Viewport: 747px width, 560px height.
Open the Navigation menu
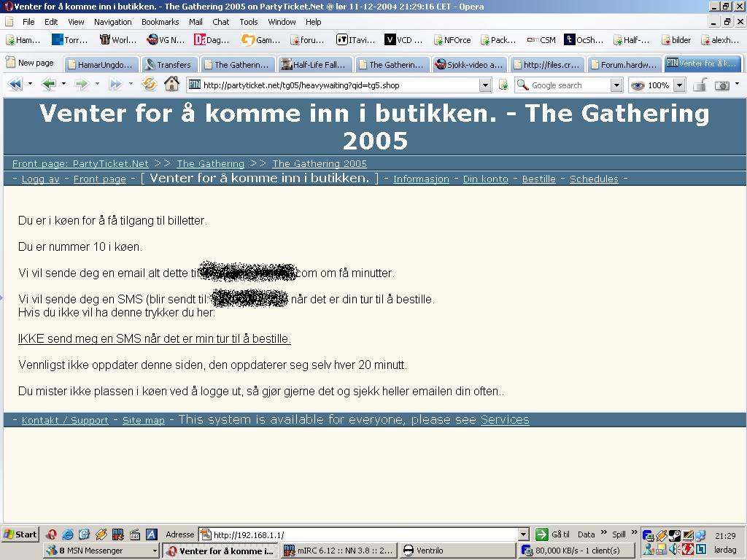[113, 22]
